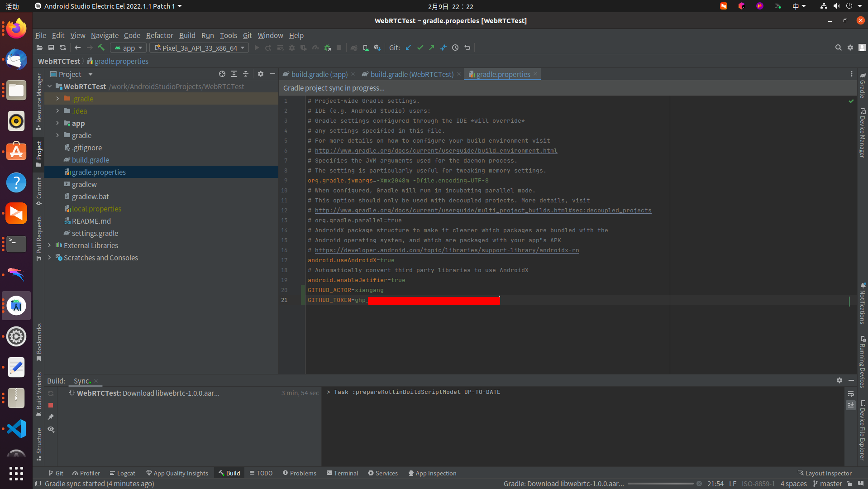The image size is (868, 489).
Task: Select local.properties in the project tree
Action: (x=96, y=209)
